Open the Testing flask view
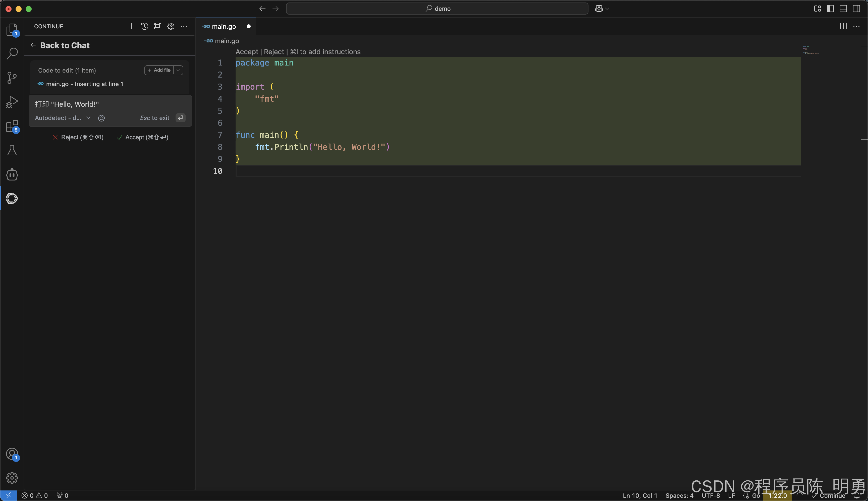 point(12,150)
